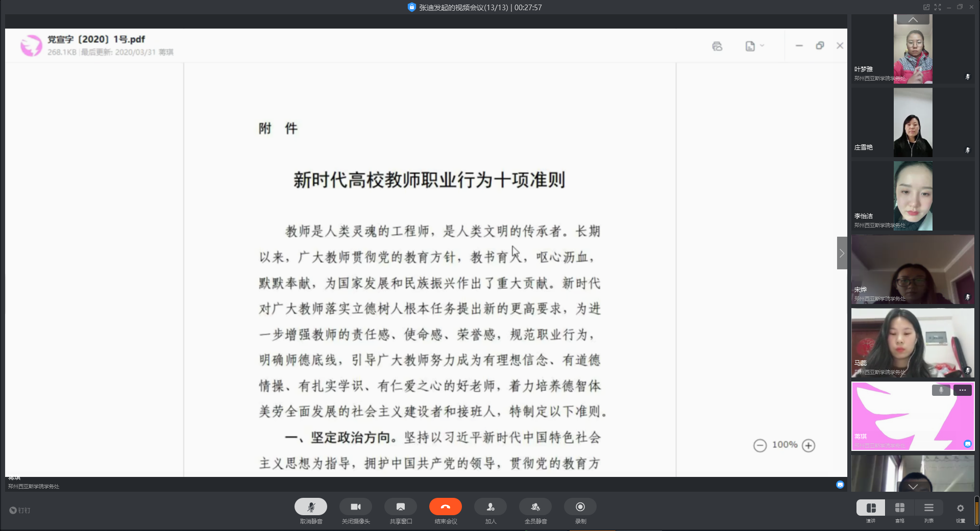Switch to 演讲 speaker layout view

tap(871, 508)
